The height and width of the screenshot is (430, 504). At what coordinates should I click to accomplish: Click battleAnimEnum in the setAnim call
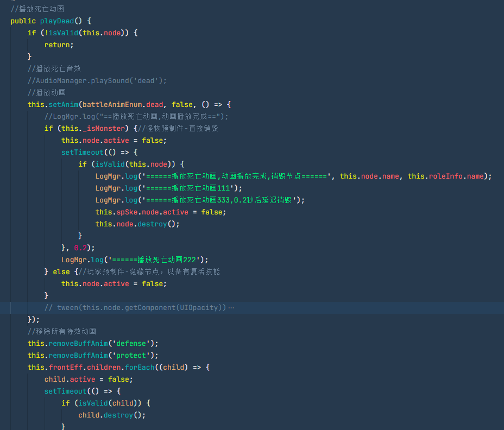coord(112,104)
